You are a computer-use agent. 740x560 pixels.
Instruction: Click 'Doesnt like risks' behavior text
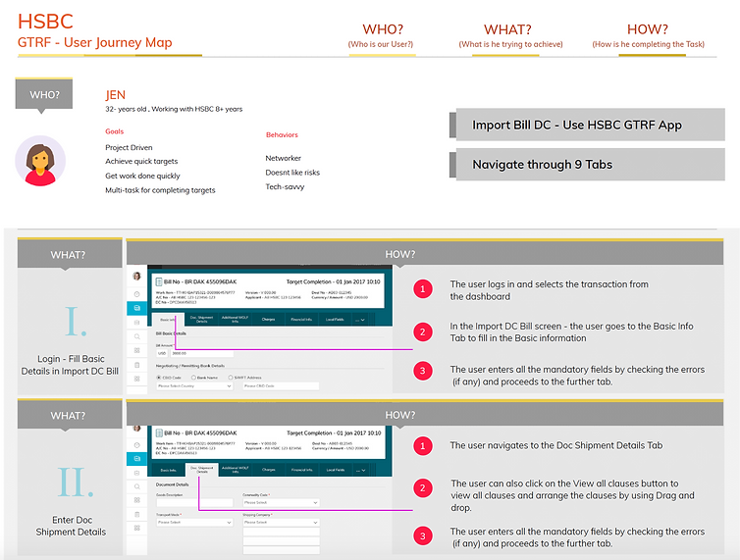click(x=292, y=173)
